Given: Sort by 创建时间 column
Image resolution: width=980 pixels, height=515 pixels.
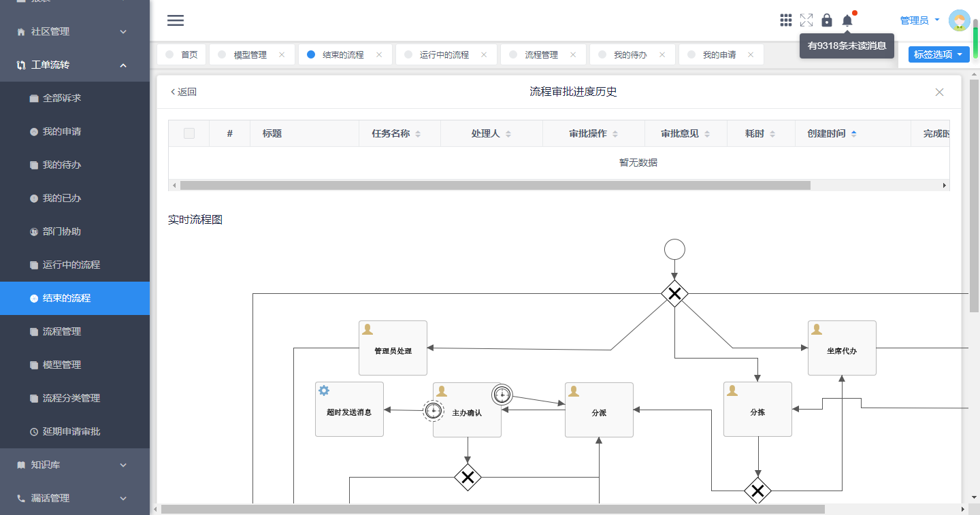Looking at the screenshot, I should (x=854, y=134).
